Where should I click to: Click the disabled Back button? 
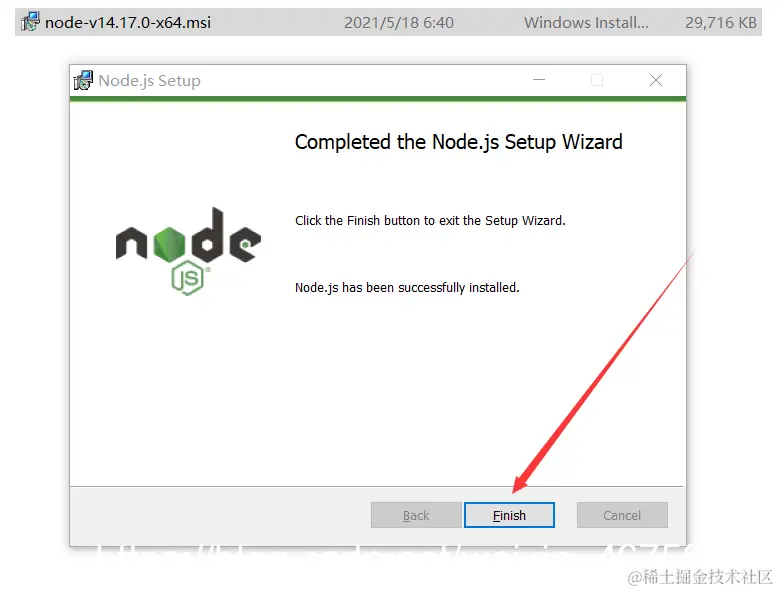click(416, 515)
